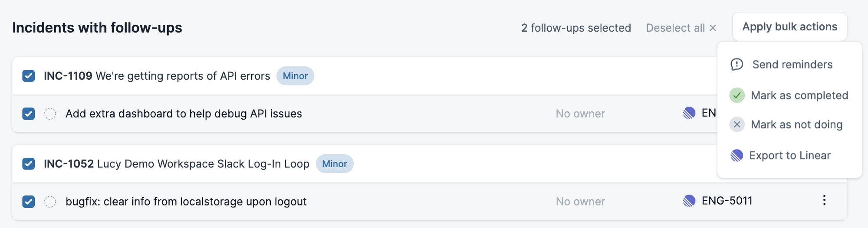Uncheck the INC-1052 incident checkbox

pyautogui.click(x=29, y=164)
